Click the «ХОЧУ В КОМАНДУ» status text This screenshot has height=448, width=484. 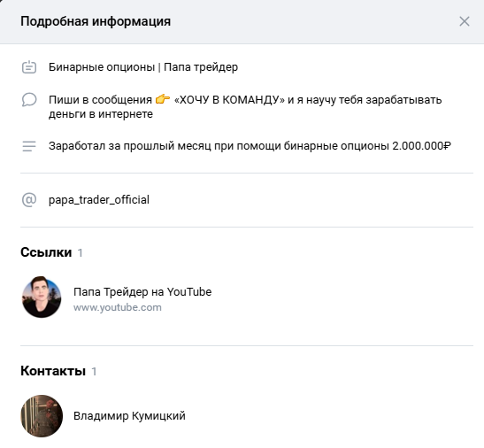tap(229, 100)
